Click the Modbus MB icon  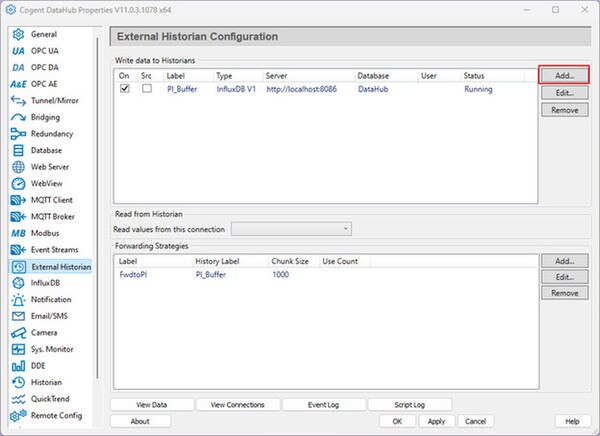tap(18, 233)
